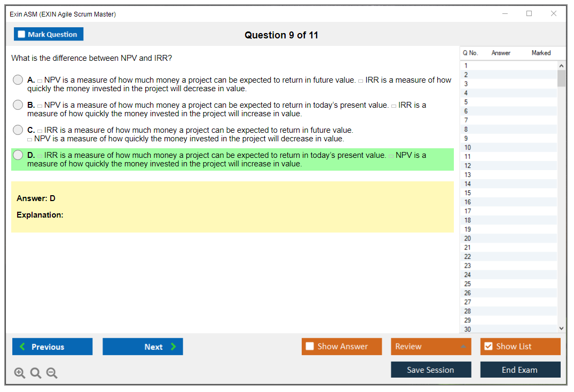Click the Save Session button

(x=431, y=370)
